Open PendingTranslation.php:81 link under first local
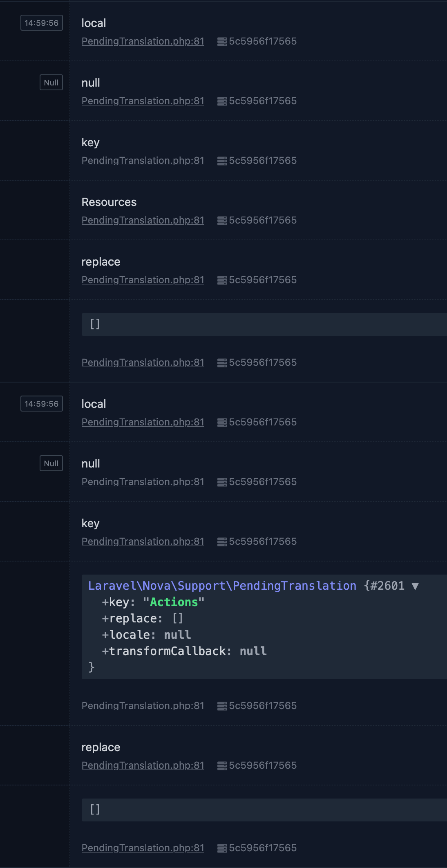Viewport: 447px width, 868px height. point(143,41)
